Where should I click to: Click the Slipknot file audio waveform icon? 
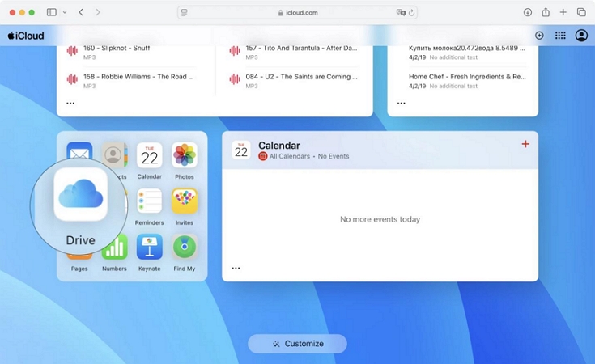coord(72,50)
